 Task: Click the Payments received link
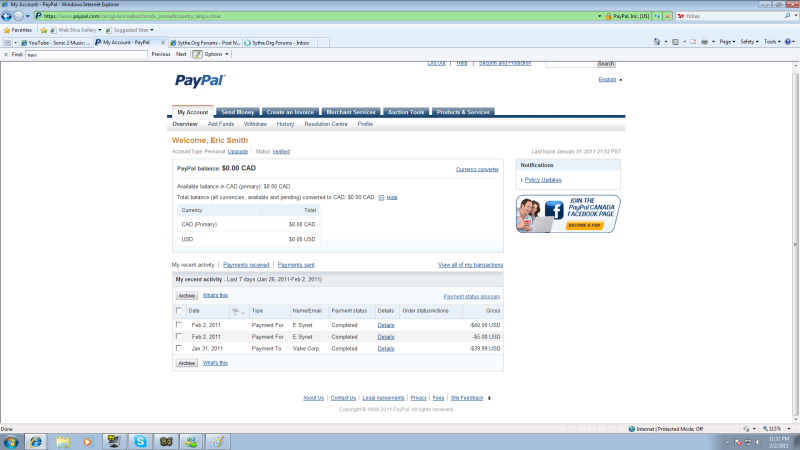pyautogui.click(x=246, y=265)
